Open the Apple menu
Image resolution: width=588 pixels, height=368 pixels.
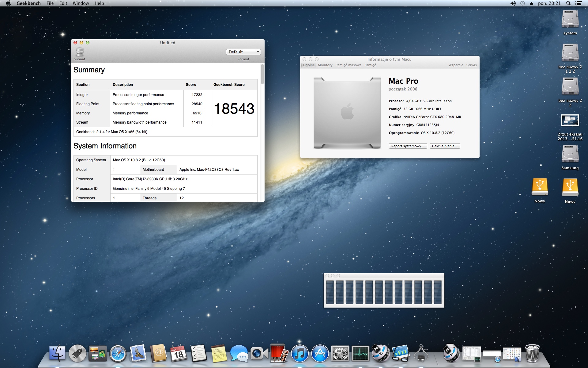pyautogui.click(x=8, y=3)
